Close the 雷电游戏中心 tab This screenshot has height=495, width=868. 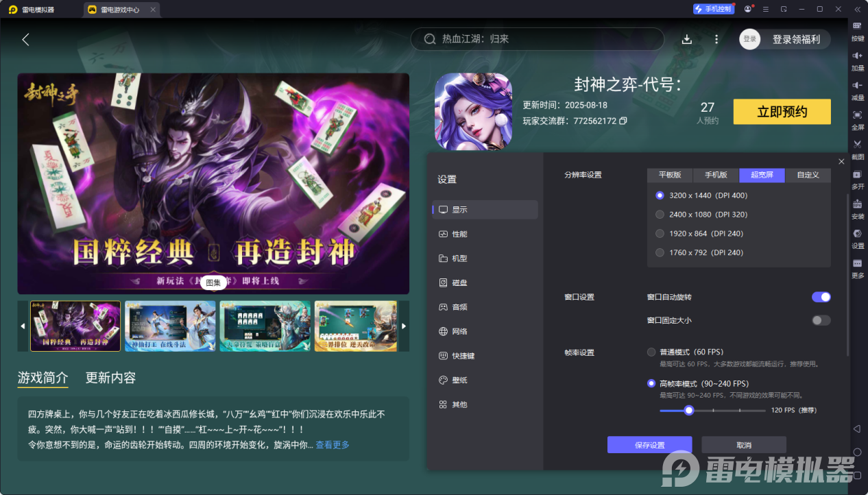pyautogui.click(x=152, y=10)
